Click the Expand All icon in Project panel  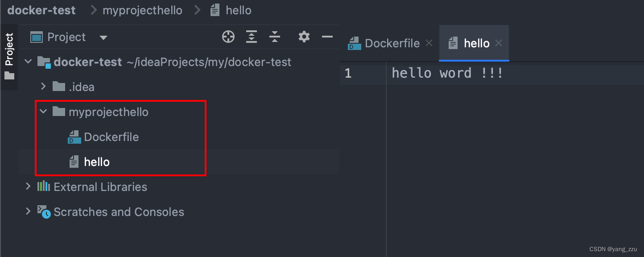click(252, 37)
